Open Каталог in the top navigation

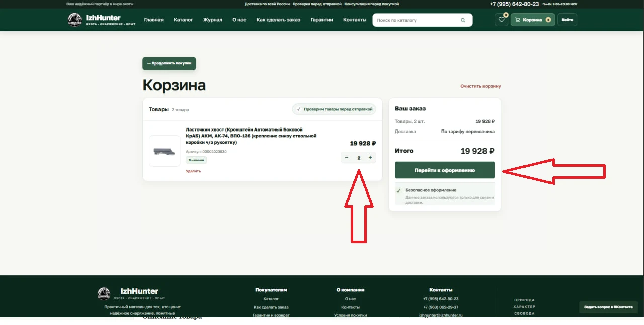tap(183, 20)
